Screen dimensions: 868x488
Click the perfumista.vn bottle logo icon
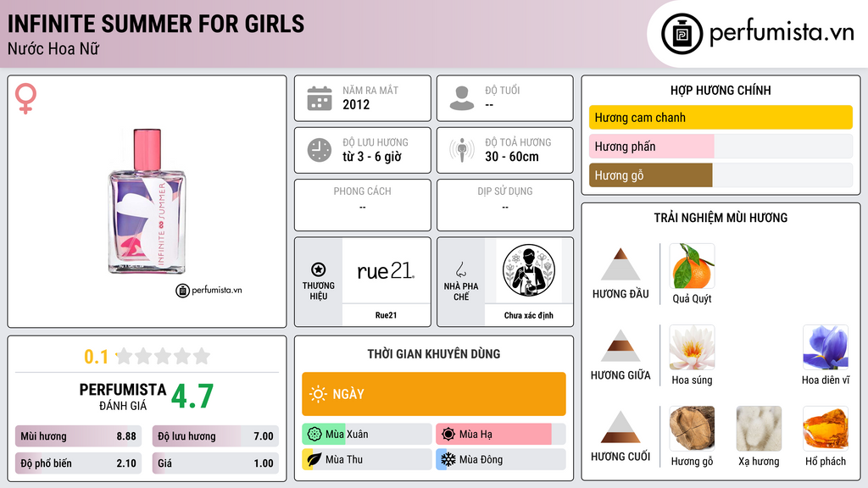(682, 34)
